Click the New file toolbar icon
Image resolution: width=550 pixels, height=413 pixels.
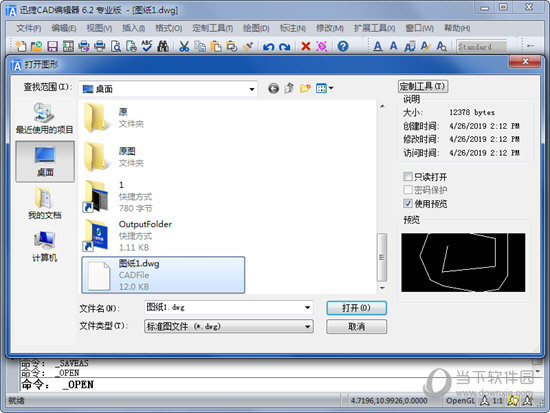21,46
